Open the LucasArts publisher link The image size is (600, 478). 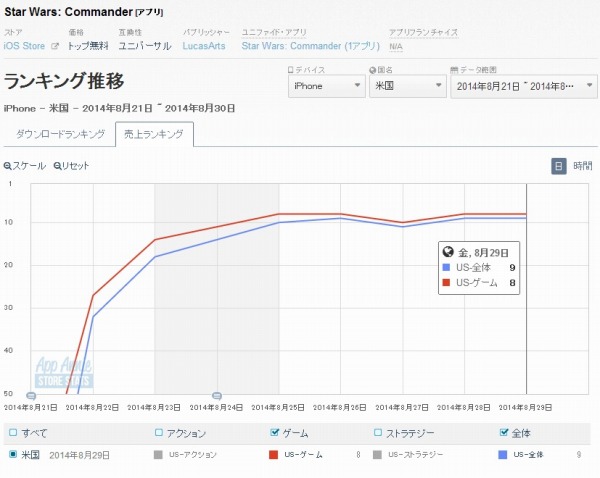(204, 46)
